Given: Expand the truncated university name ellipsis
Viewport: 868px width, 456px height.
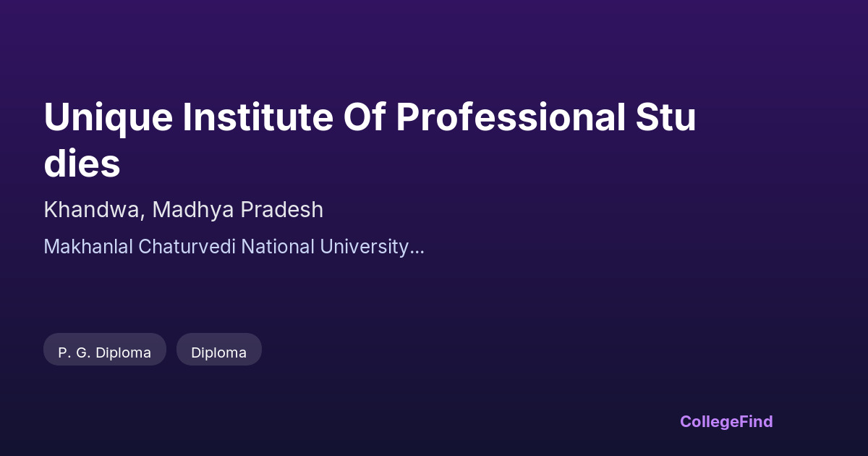Looking at the screenshot, I should coord(417,248).
